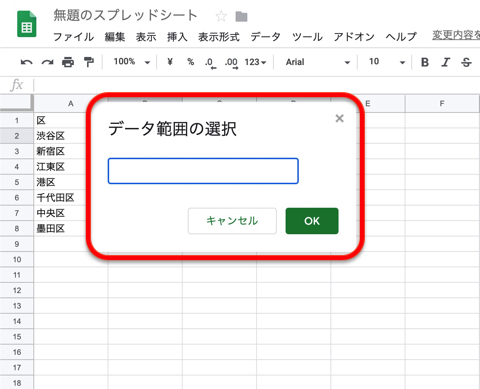The width and height of the screenshot is (480, 389).
Task: Select row 12 header
Action: (x=17, y=290)
